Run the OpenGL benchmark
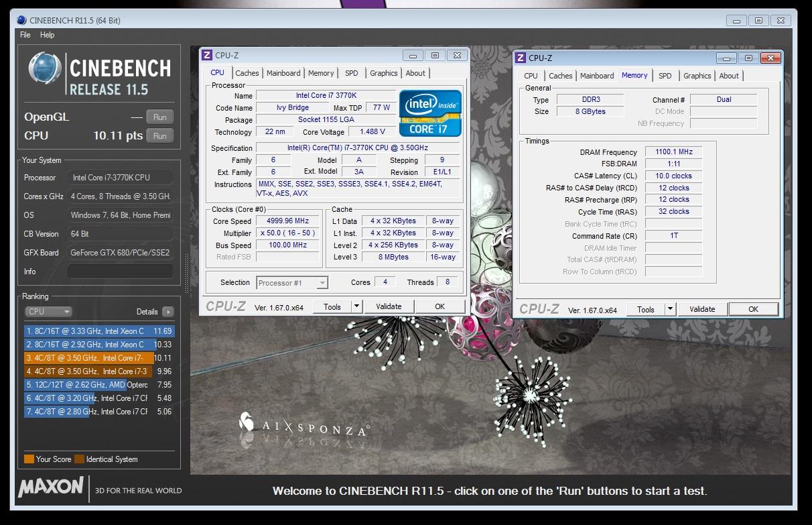 pos(159,117)
